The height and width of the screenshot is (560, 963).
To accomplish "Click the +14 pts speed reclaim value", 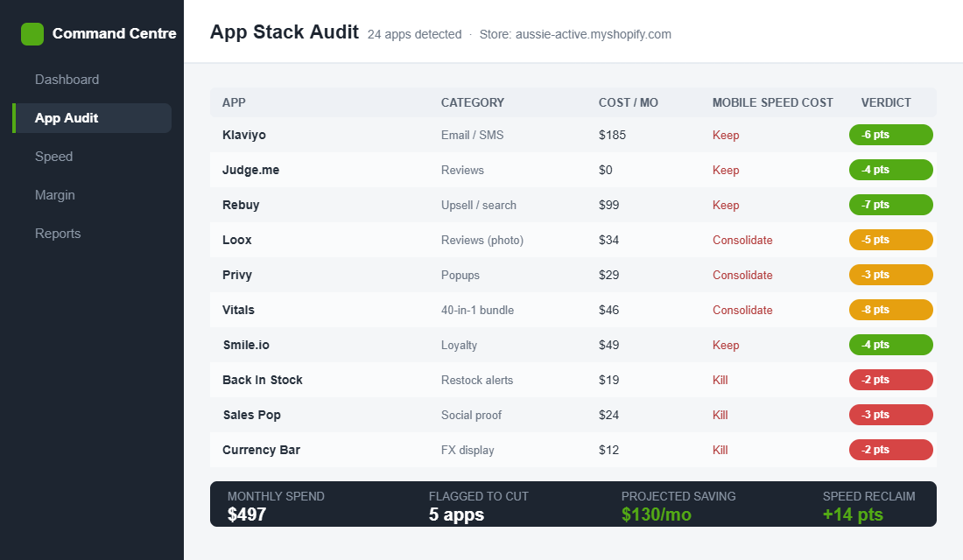I will [x=853, y=514].
